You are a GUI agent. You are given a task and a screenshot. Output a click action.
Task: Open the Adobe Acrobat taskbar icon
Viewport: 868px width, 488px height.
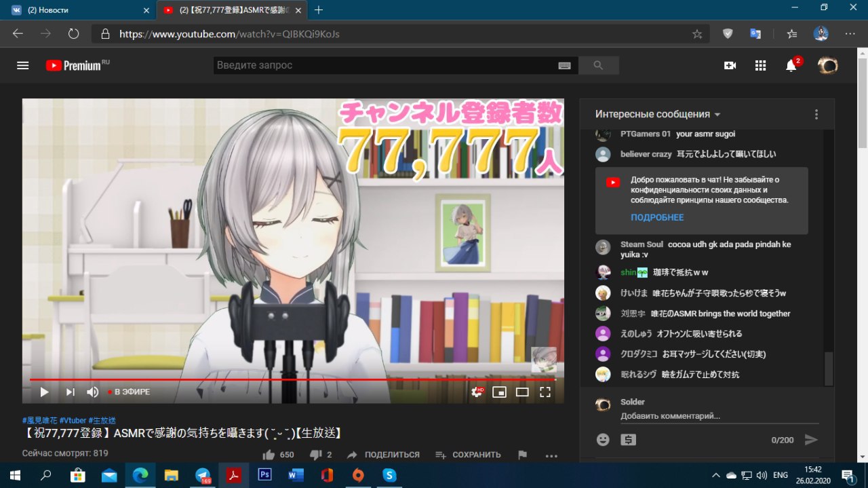pos(234,475)
